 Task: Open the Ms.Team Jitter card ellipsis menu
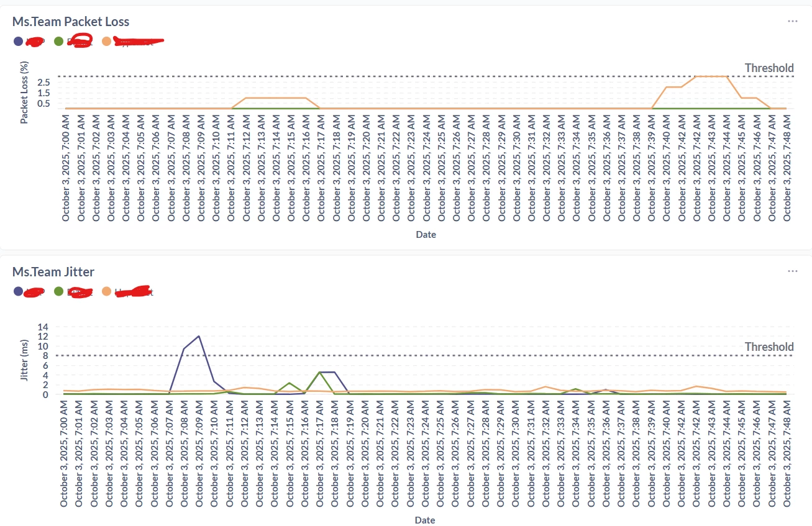point(792,271)
